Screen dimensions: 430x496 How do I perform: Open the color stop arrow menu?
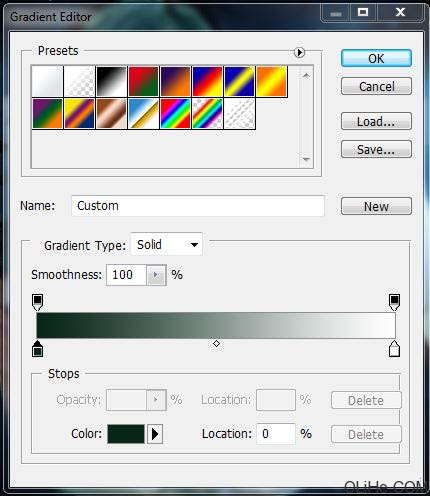pos(155,434)
